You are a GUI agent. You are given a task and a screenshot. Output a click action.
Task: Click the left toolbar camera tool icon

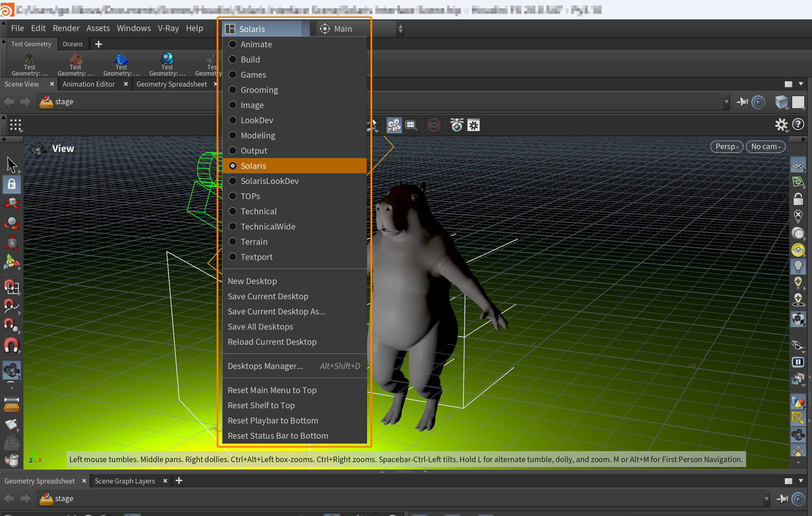[12, 370]
